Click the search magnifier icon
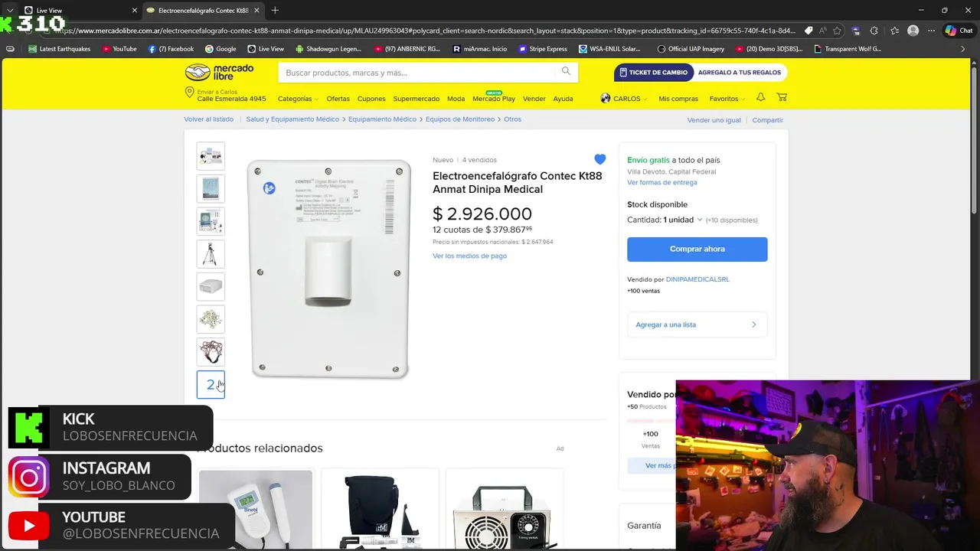The width and height of the screenshot is (980, 551). pos(566,71)
